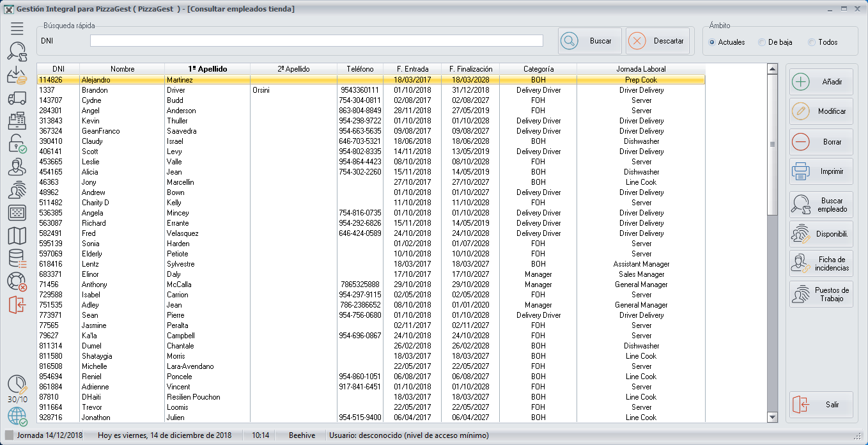Open the folded map sidebar icon
This screenshot has width=868, height=445.
(x=17, y=236)
